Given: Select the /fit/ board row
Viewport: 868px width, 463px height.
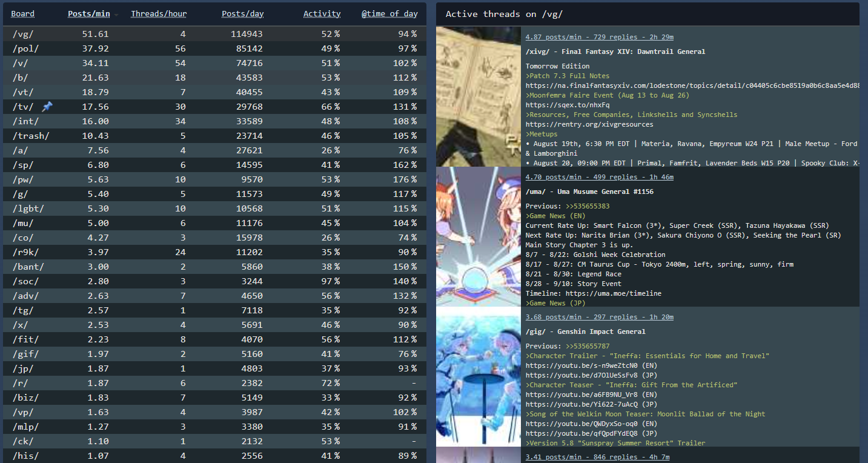Looking at the screenshot, I should point(214,339).
